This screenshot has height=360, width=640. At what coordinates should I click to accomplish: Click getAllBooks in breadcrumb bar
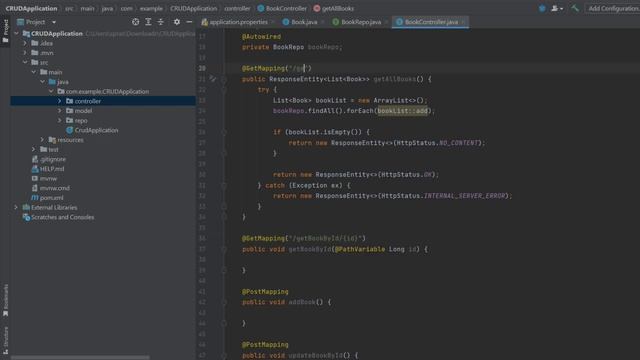(333, 8)
